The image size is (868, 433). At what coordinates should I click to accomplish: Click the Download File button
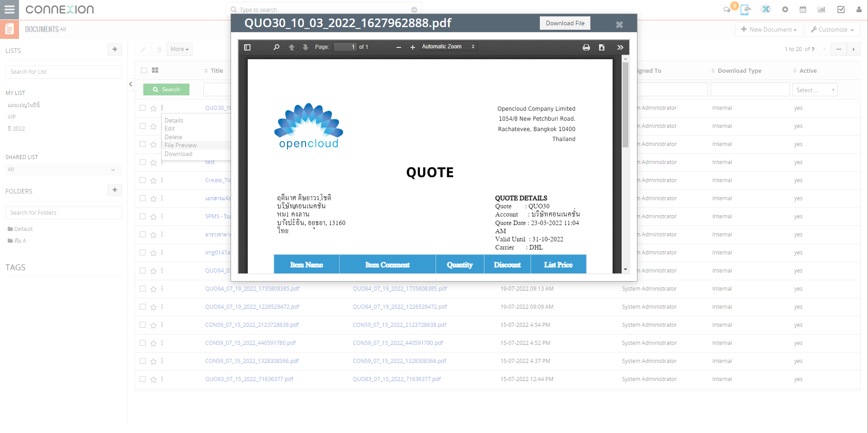[x=565, y=23]
